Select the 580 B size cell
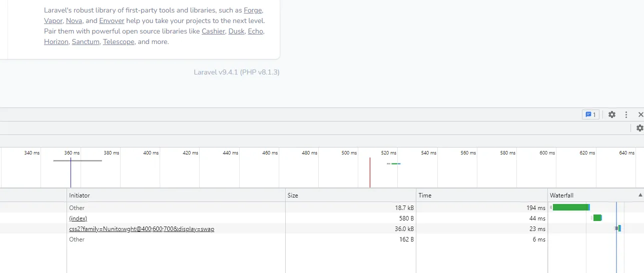 pyautogui.click(x=351, y=218)
